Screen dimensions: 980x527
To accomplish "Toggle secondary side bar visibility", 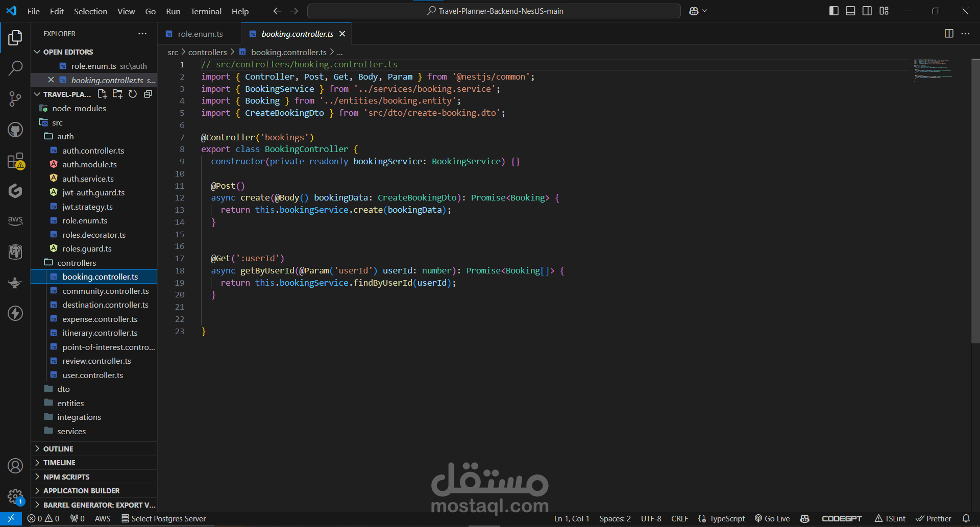I will (867, 11).
